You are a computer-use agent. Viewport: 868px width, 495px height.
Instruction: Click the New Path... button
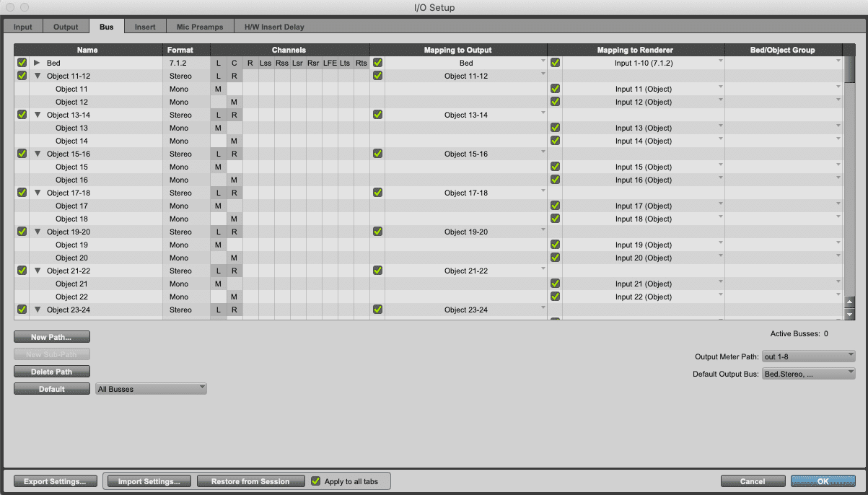pos(52,337)
